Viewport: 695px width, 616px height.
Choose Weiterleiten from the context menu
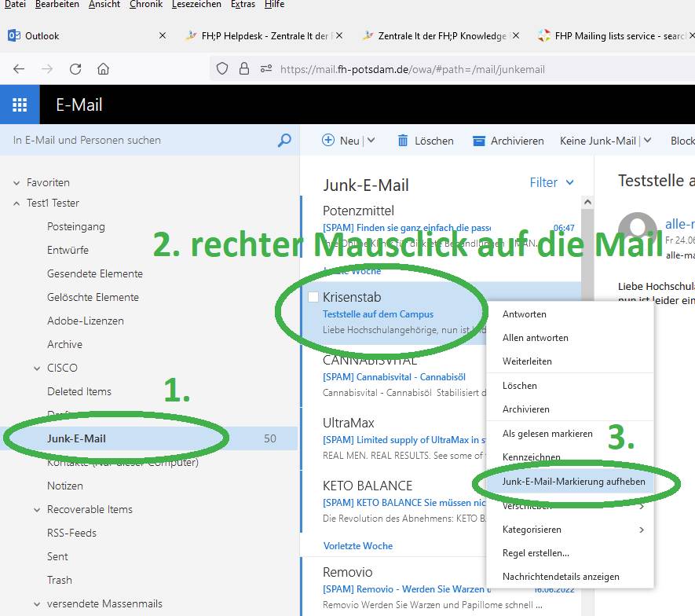[527, 361]
